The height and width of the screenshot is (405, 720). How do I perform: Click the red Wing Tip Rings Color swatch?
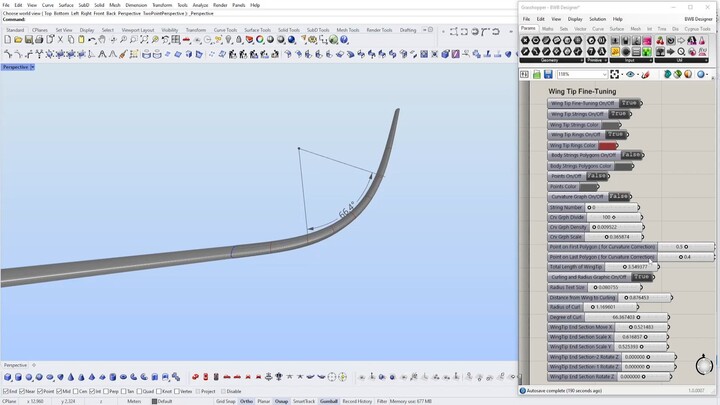coord(607,145)
